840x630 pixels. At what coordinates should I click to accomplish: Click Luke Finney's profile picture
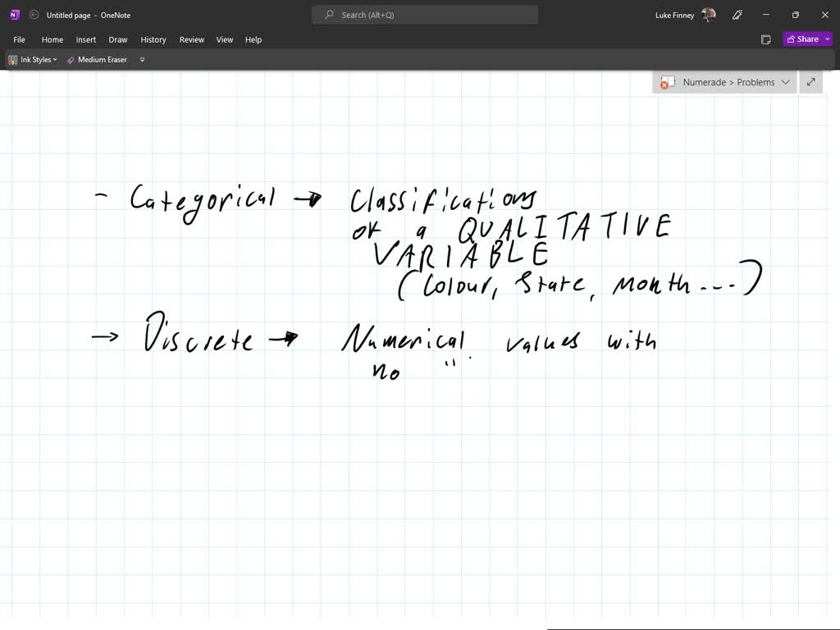point(709,15)
